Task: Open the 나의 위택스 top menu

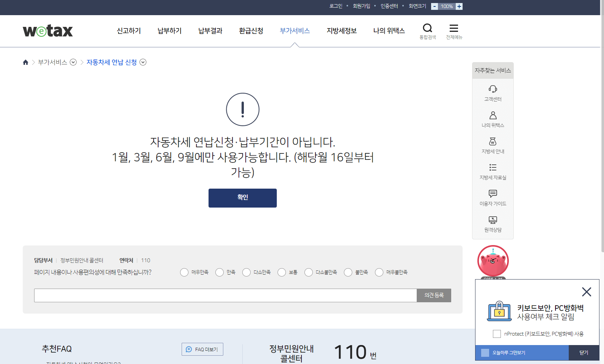Action: [389, 31]
